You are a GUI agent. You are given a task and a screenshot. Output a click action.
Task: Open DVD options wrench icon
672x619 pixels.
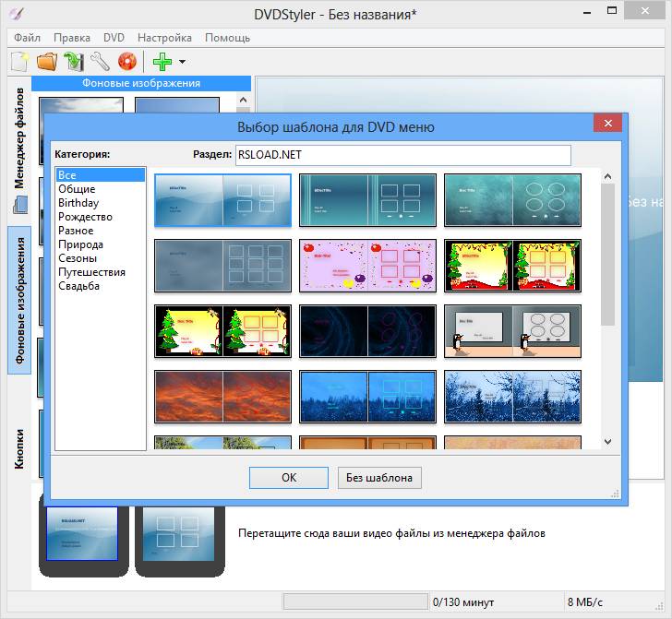click(101, 62)
